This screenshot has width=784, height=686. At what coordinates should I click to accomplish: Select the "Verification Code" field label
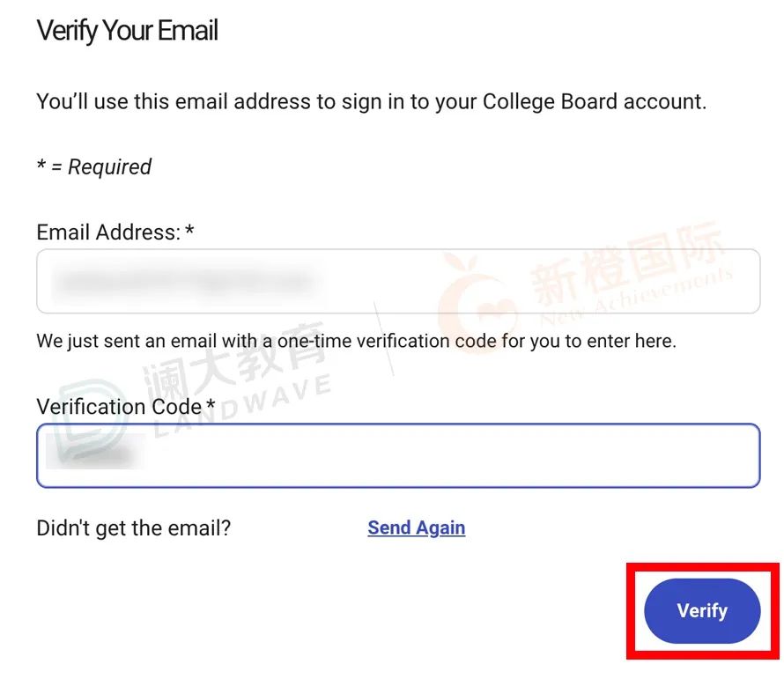click(120, 407)
